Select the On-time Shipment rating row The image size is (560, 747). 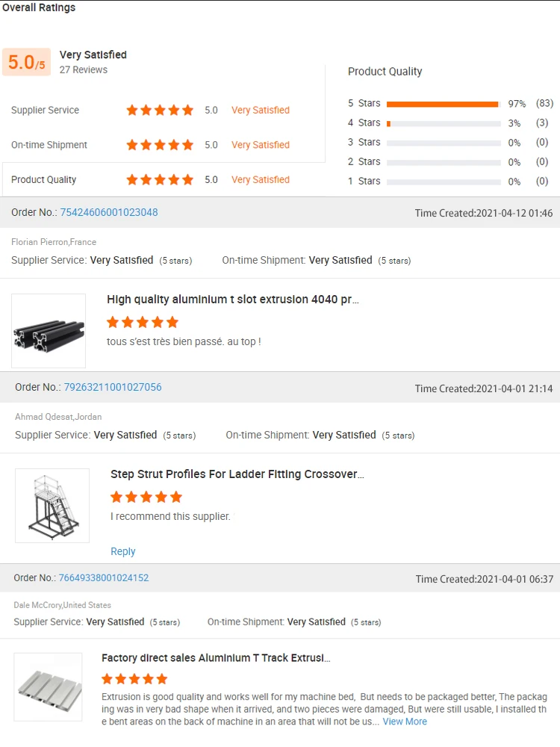tap(49, 145)
